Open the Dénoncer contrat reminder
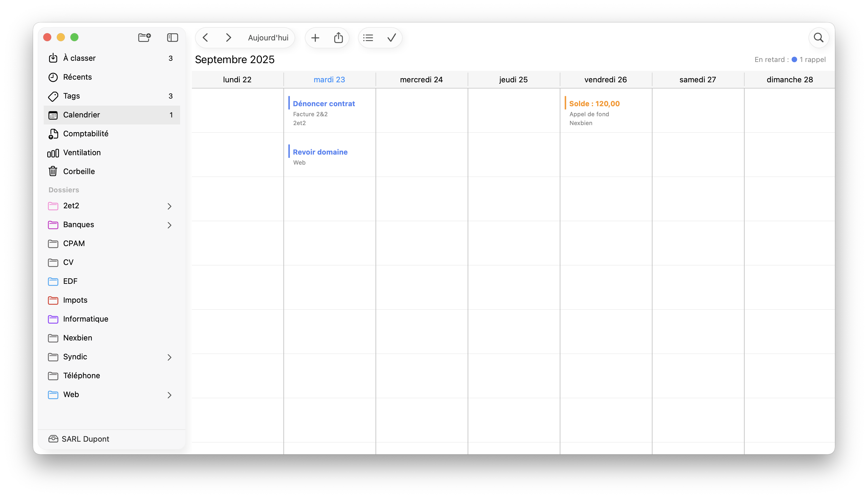The image size is (868, 498). [x=324, y=104]
